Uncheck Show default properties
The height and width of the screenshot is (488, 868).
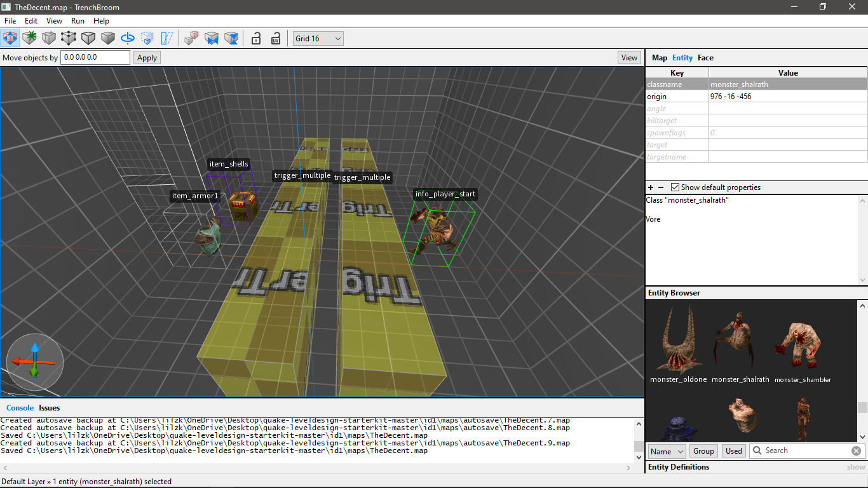point(675,187)
